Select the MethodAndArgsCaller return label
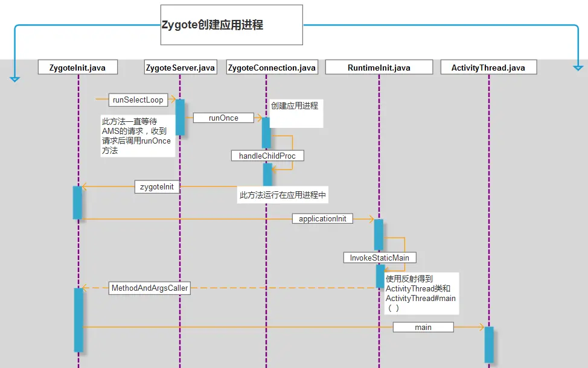 tap(150, 288)
